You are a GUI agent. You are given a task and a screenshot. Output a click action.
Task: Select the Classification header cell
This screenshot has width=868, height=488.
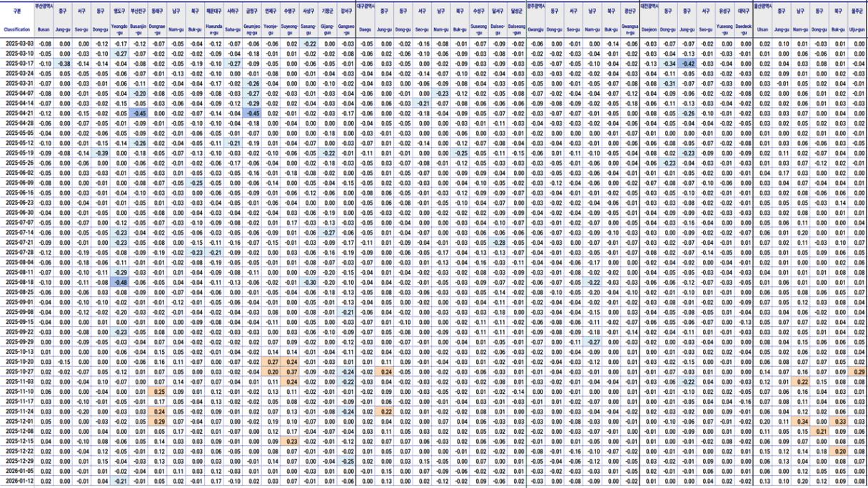pyautogui.click(x=17, y=30)
